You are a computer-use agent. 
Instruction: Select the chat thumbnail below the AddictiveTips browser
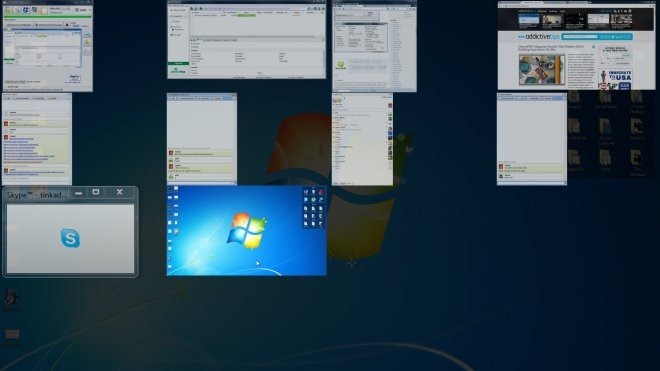[x=532, y=139]
